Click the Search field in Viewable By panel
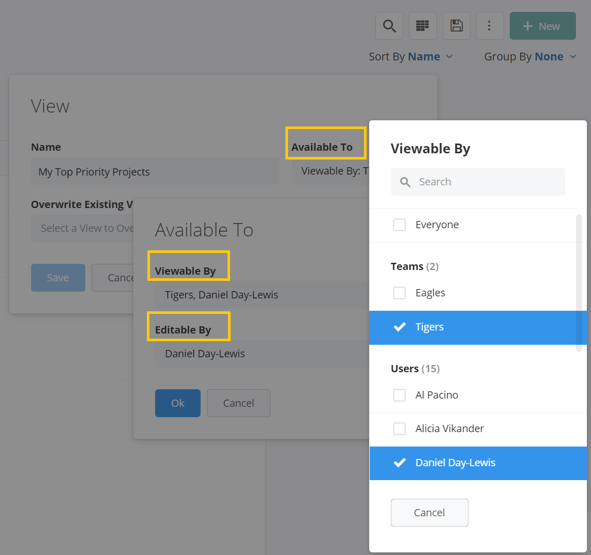The width and height of the screenshot is (591, 555). [x=478, y=182]
